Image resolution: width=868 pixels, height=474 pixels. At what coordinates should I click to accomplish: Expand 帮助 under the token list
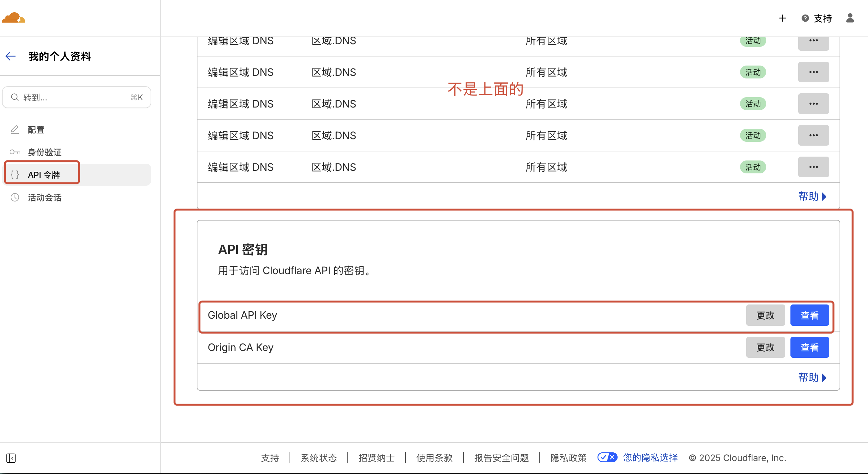click(812, 196)
